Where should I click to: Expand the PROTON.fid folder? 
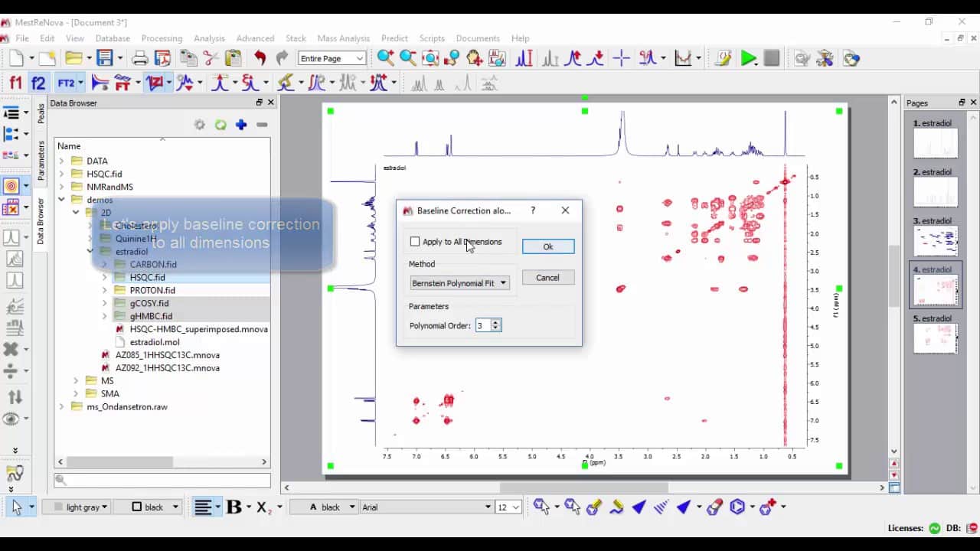pos(104,291)
